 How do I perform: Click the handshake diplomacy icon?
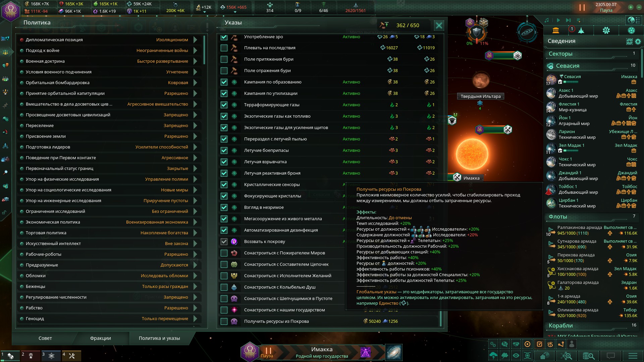click(x=516, y=344)
